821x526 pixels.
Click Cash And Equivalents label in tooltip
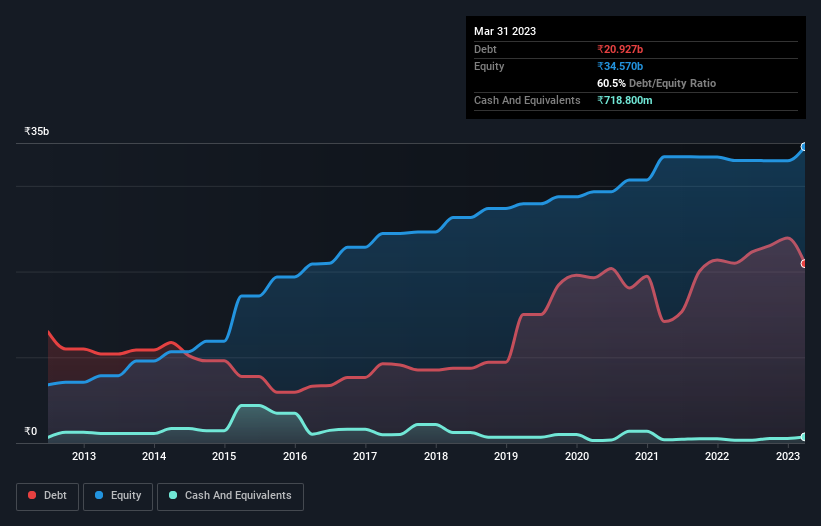click(527, 100)
